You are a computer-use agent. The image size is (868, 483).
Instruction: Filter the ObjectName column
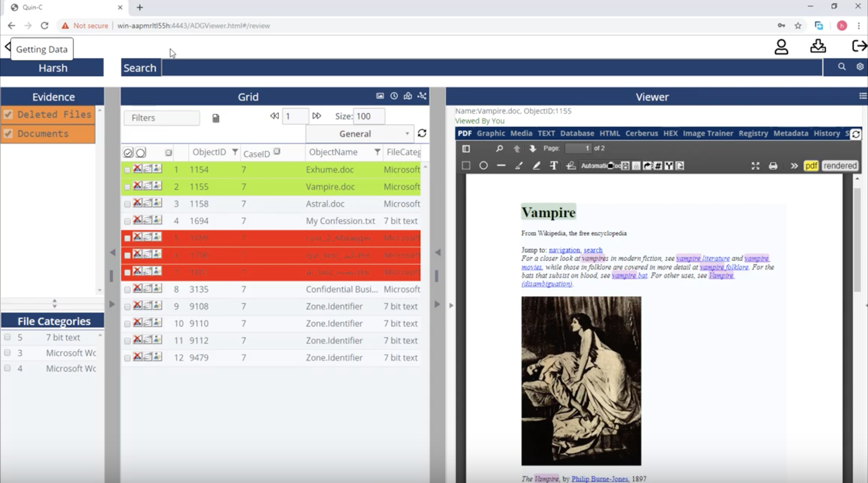(x=377, y=152)
